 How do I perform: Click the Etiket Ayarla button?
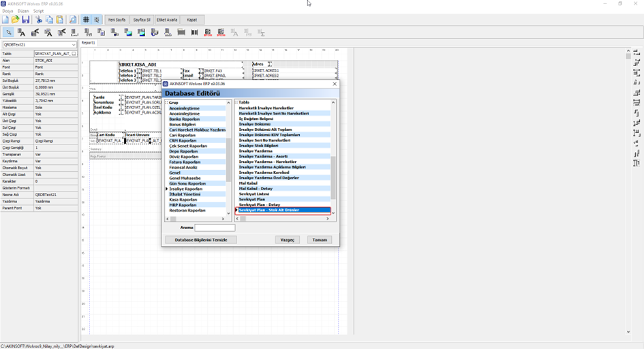[x=167, y=20]
